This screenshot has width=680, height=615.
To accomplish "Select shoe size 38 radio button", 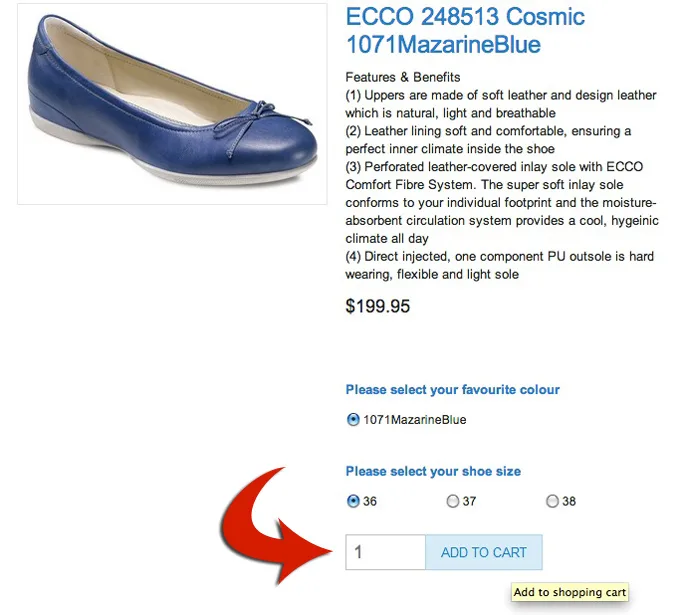I will [x=552, y=501].
